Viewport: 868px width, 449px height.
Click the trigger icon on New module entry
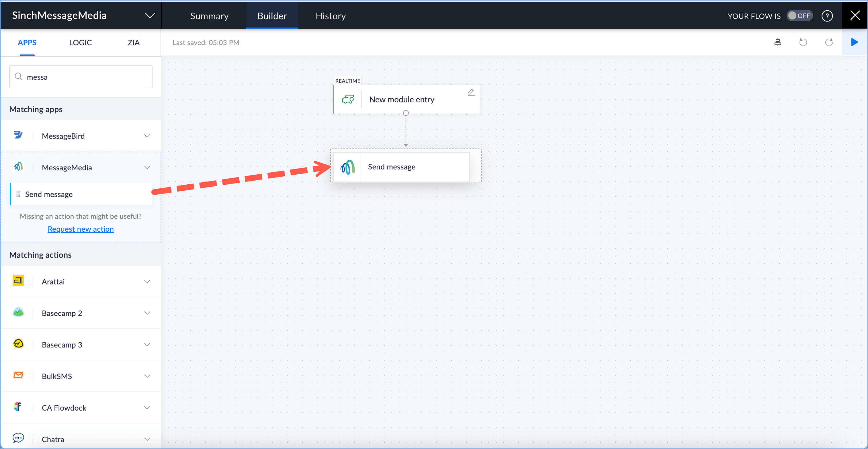(348, 99)
